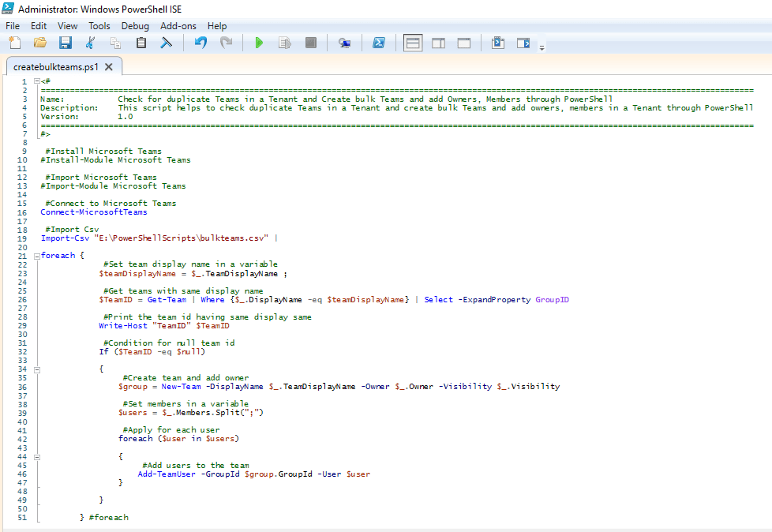Show Command window toolbar icon
Image resolution: width=772 pixels, height=532 pixels.
coord(498,43)
